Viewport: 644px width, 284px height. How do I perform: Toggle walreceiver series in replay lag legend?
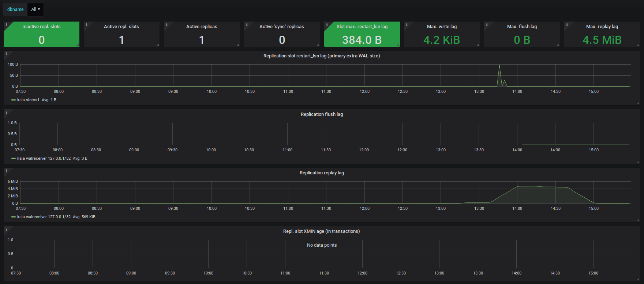point(44,217)
